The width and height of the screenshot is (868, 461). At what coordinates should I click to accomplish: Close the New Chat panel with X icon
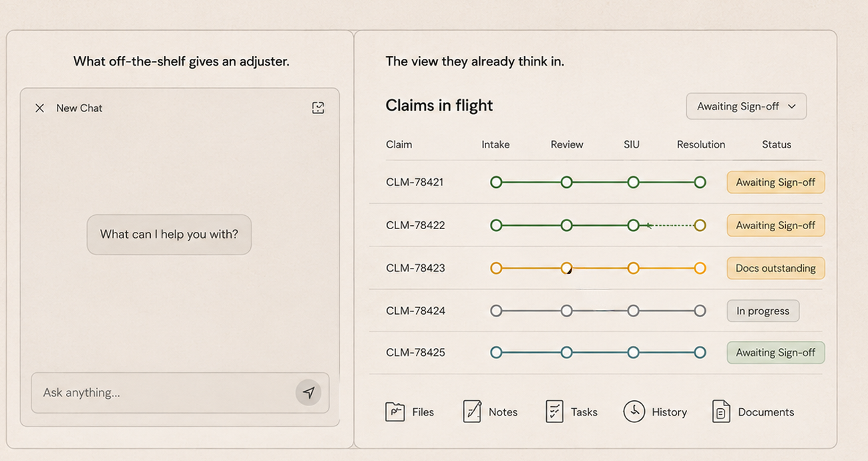(40, 108)
